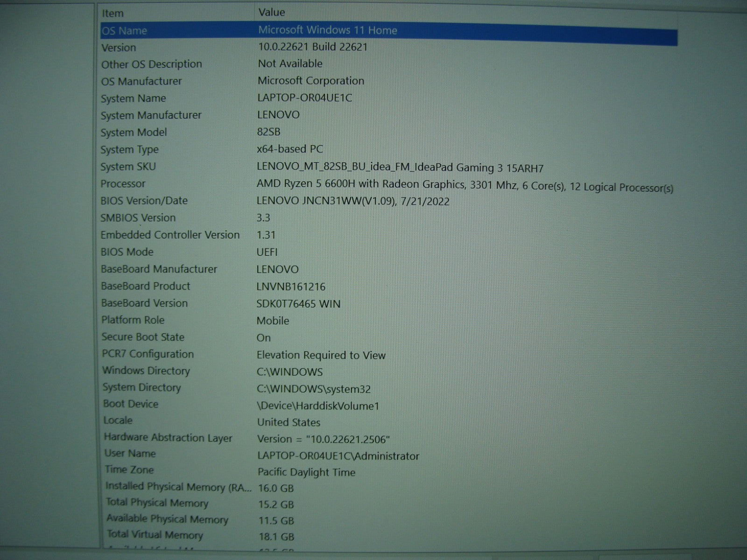Select the BIOS Mode row
747x560 pixels.
127,252
